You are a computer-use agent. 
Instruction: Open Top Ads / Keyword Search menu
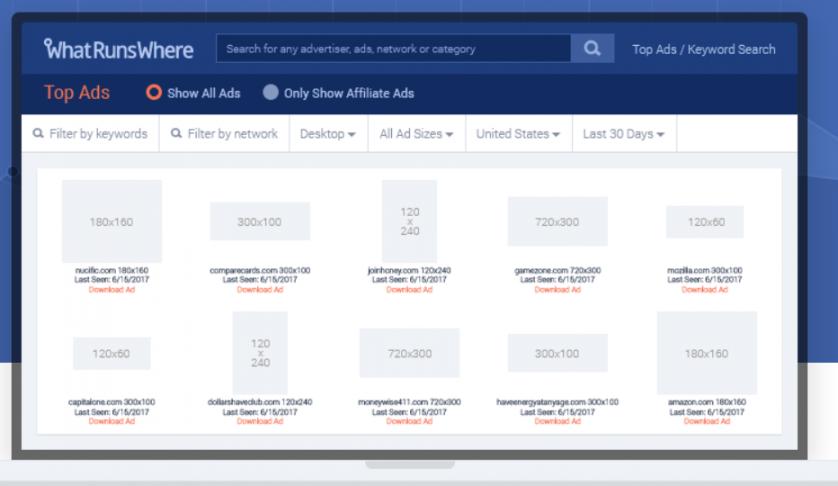click(x=703, y=49)
